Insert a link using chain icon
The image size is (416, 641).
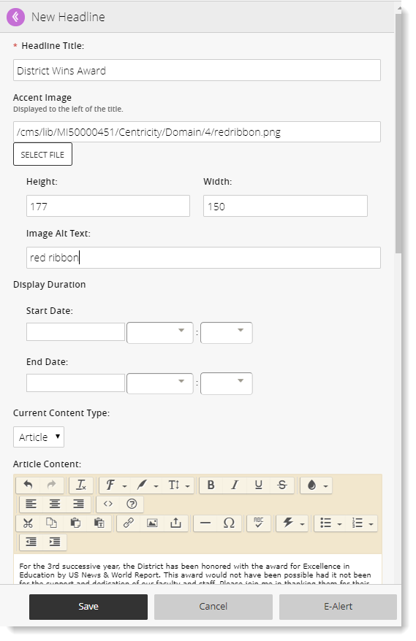[128, 523]
